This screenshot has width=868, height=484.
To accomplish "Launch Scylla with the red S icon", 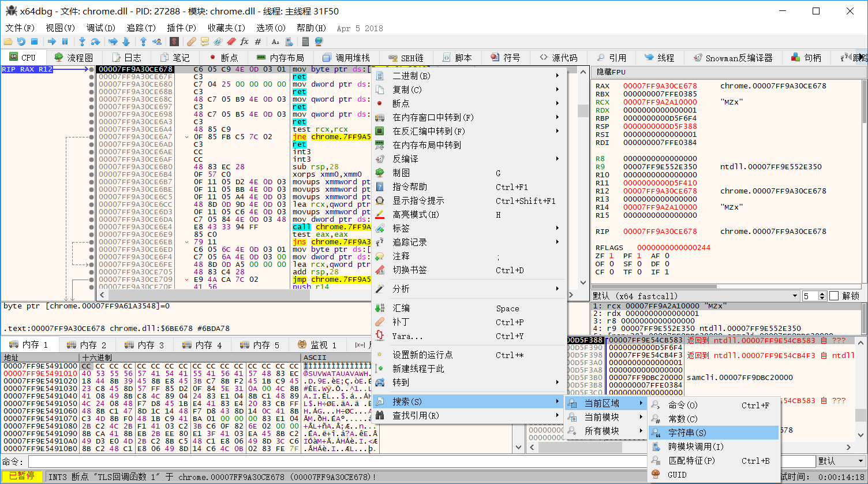I will (174, 42).
